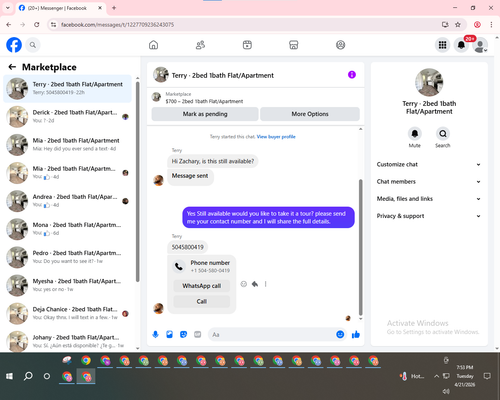Open Andrea conversation in list
Screen dimensions: 500x400
(67, 201)
